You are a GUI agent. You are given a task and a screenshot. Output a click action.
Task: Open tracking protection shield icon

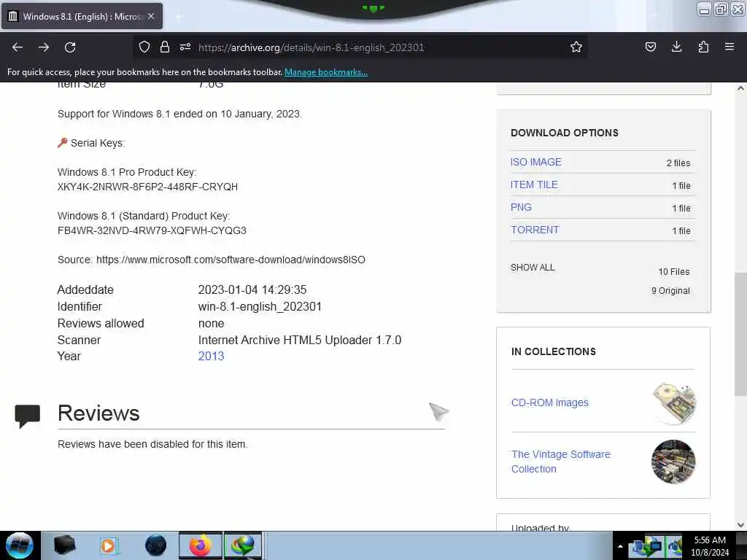pyautogui.click(x=144, y=47)
